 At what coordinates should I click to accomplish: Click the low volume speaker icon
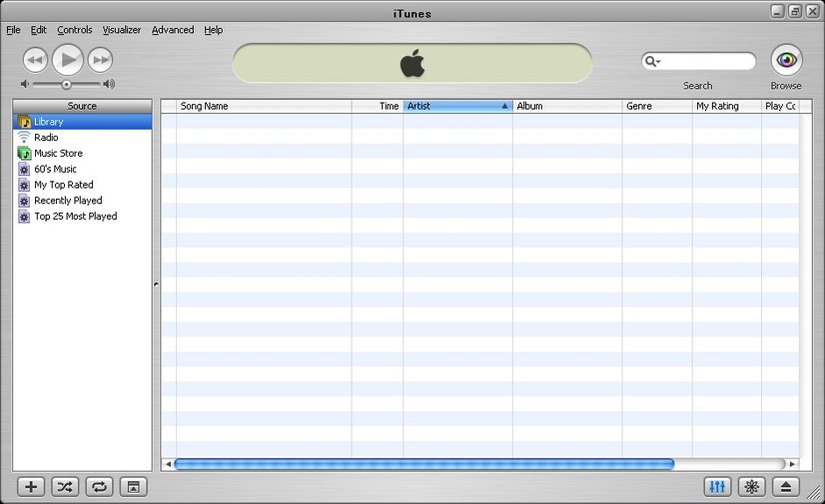tap(25, 84)
